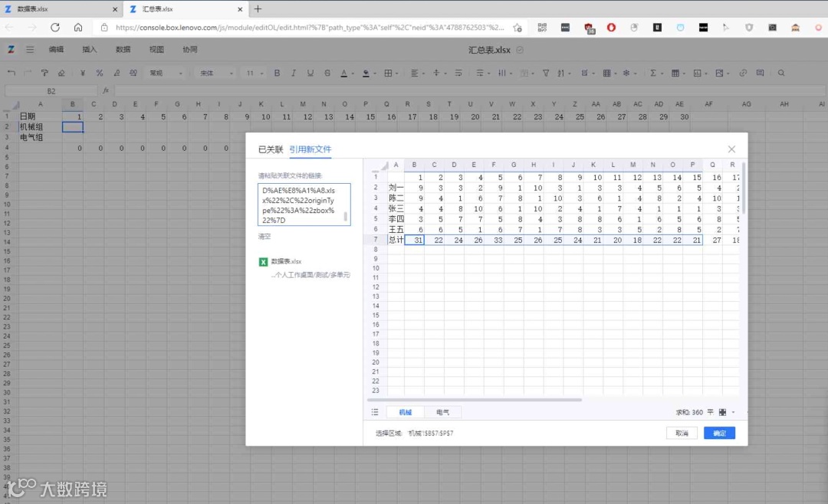The height and width of the screenshot is (504, 828).
Task: Toggle bold formatting
Action: click(x=277, y=73)
